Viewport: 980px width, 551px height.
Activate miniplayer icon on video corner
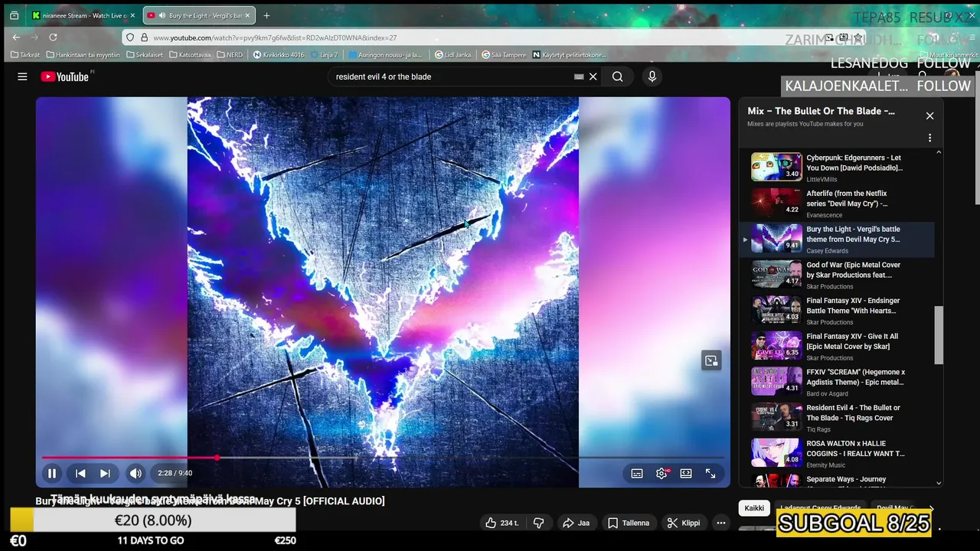(x=711, y=360)
